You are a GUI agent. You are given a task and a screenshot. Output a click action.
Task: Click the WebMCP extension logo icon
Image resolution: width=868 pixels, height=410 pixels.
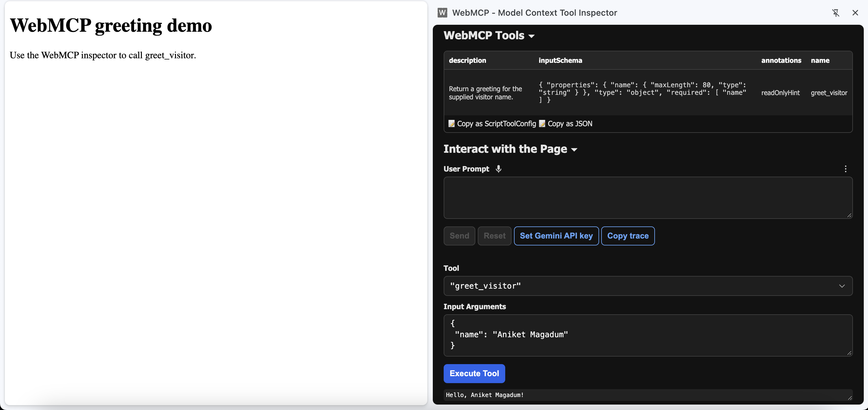point(442,13)
